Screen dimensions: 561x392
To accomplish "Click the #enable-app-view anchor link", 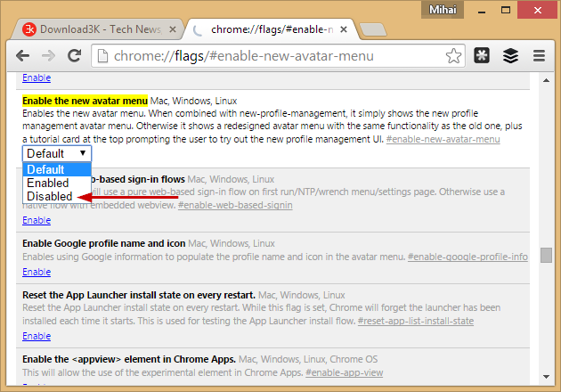I will (345, 372).
